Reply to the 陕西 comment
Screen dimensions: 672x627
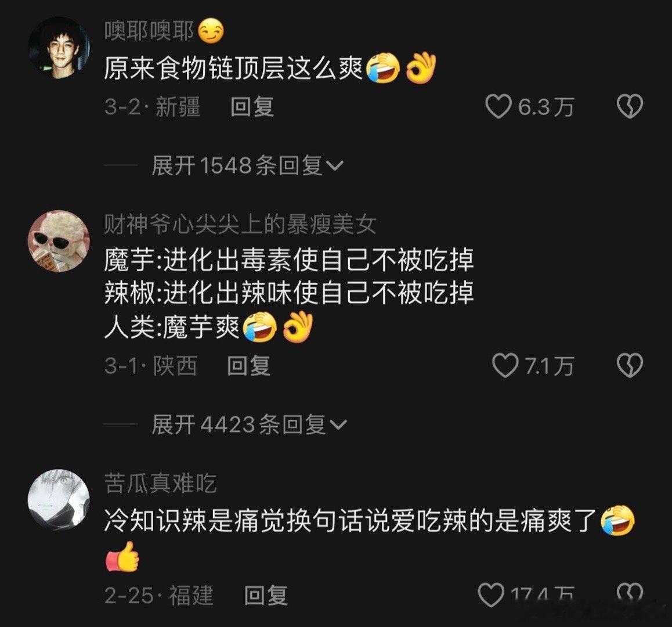(x=248, y=366)
